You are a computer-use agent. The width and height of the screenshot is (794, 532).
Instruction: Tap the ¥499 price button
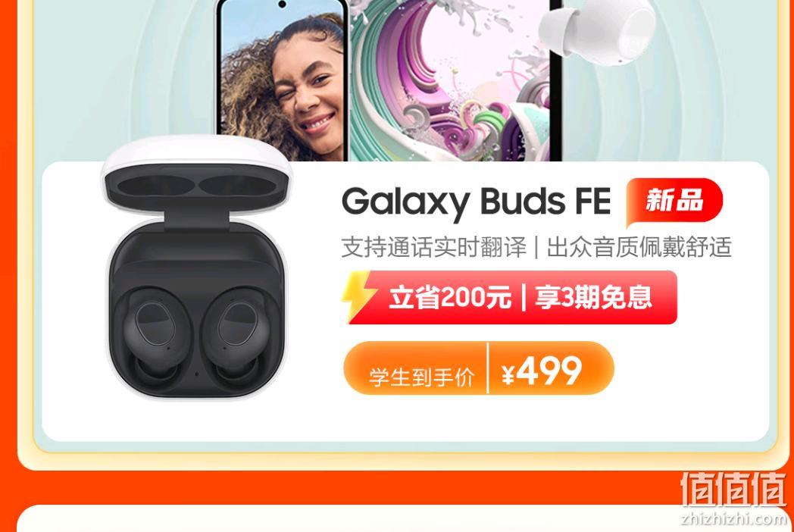(x=542, y=371)
